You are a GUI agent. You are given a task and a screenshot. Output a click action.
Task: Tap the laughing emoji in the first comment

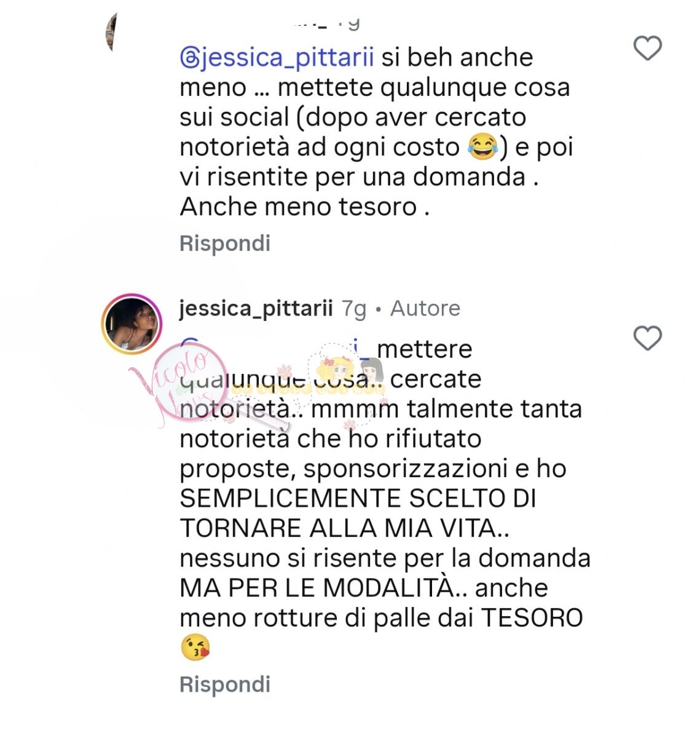[x=482, y=147]
